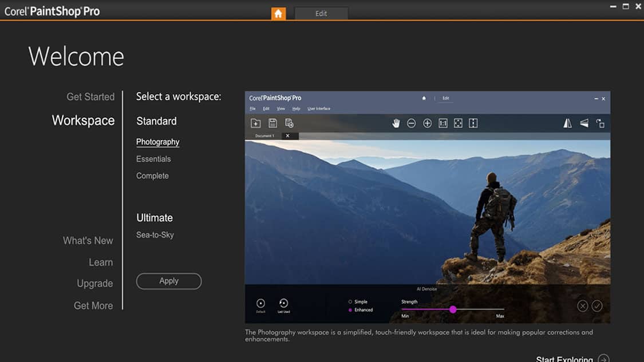
Task: Switch to the Edit tab
Action: pos(321,13)
